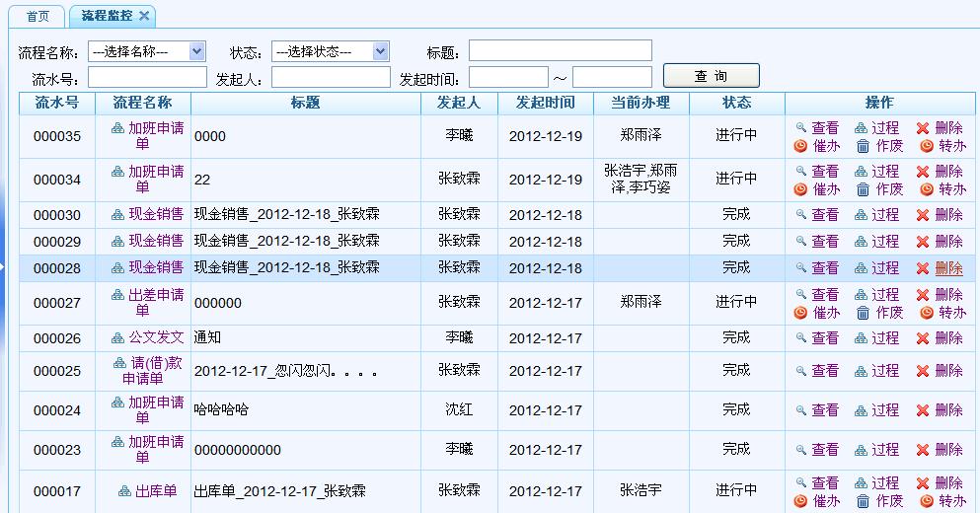Click the delete X icon for row 000023
The height and width of the screenshot is (513, 980).
[x=923, y=450]
